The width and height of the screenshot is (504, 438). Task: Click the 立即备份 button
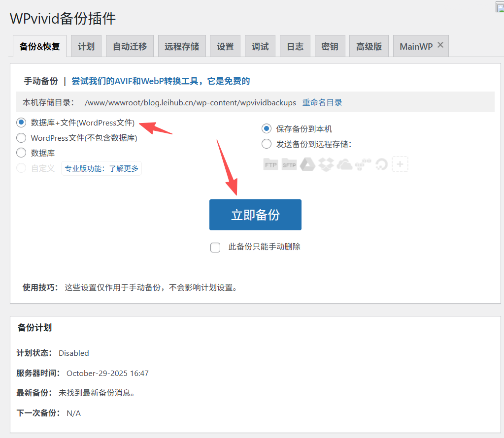tap(255, 215)
